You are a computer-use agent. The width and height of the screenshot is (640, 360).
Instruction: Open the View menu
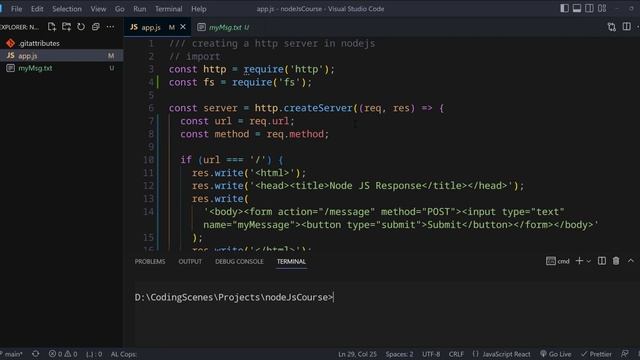(x=98, y=9)
